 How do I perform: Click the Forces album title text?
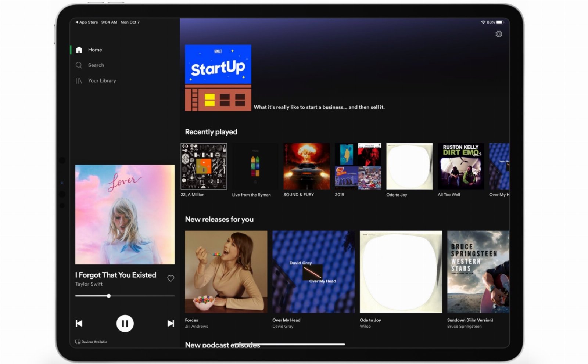pos(191,320)
